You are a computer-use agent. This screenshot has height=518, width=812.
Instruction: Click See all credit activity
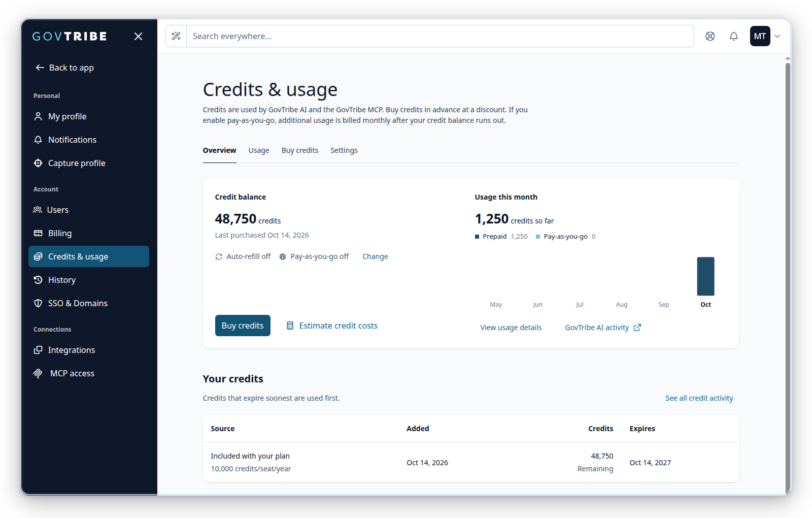699,398
